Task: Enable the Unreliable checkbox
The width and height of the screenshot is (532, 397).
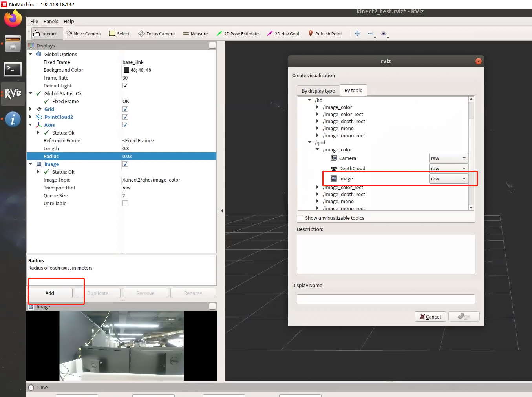Action: pos(125,203)
